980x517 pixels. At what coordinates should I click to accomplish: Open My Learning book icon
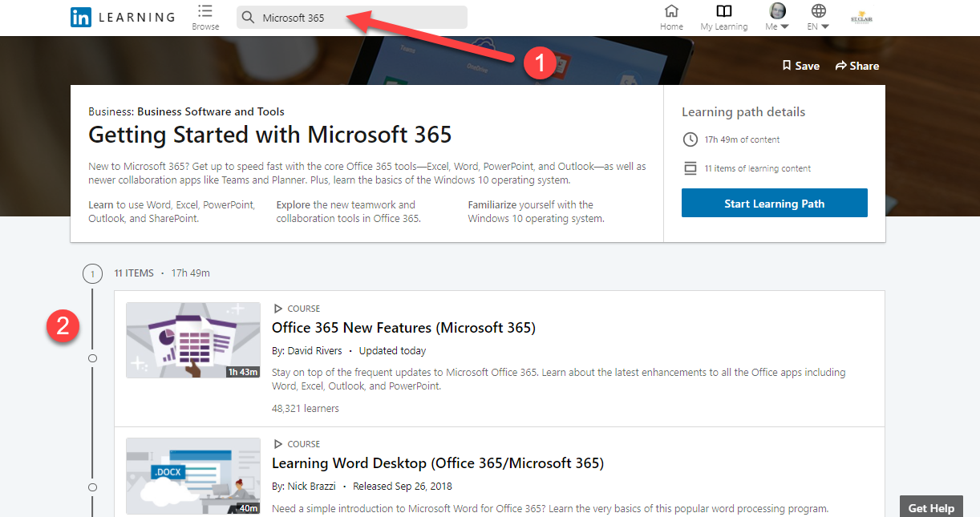(x=724, y=11)
